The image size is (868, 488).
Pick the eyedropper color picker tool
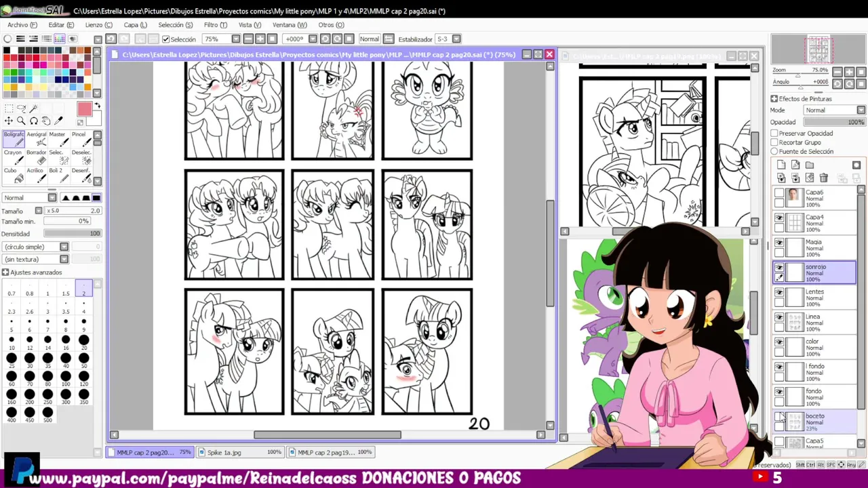[x=59, y=121]
